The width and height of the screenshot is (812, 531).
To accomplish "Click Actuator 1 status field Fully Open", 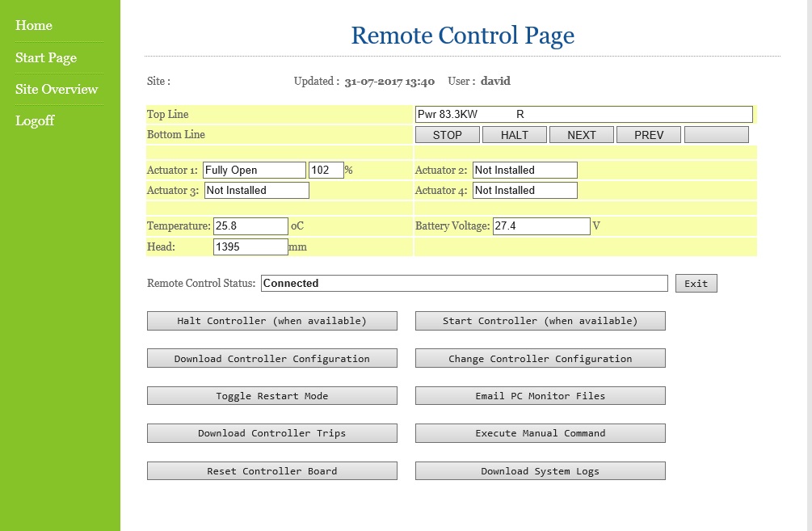I will point(255,170).
